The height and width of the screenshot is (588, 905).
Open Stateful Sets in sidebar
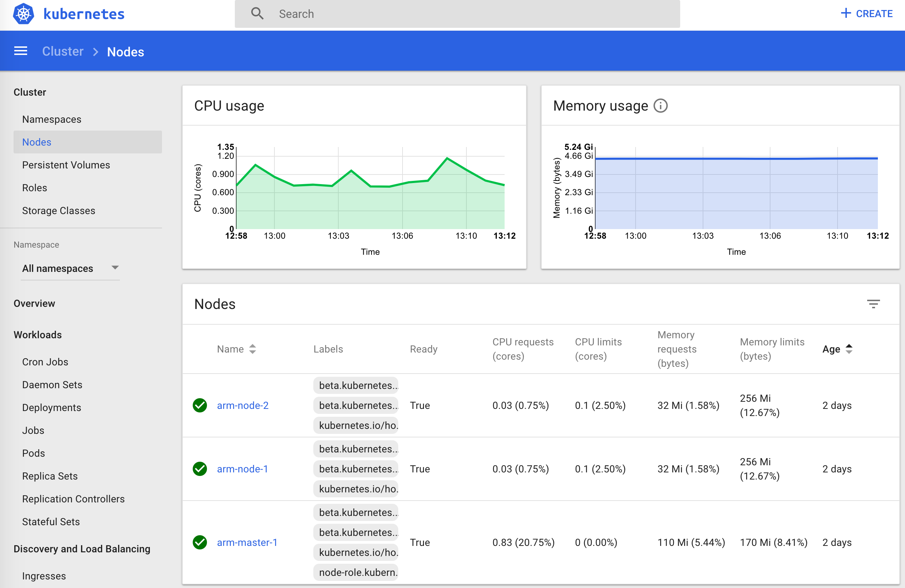(51, 521)
